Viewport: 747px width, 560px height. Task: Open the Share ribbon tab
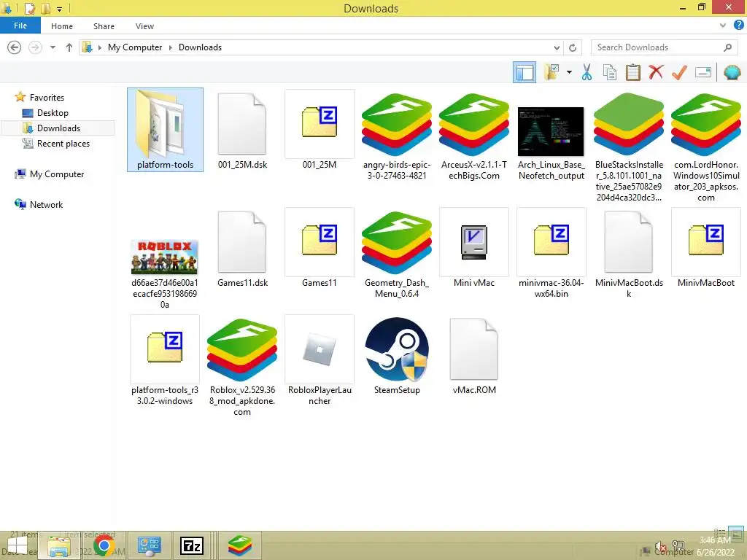[104, 26]
